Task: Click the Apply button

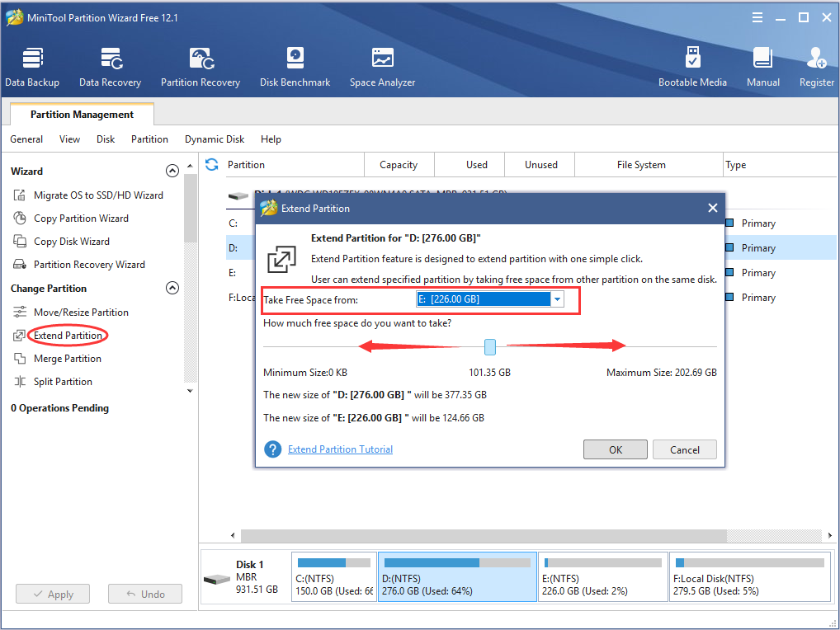Action: [x=53, y=595]
